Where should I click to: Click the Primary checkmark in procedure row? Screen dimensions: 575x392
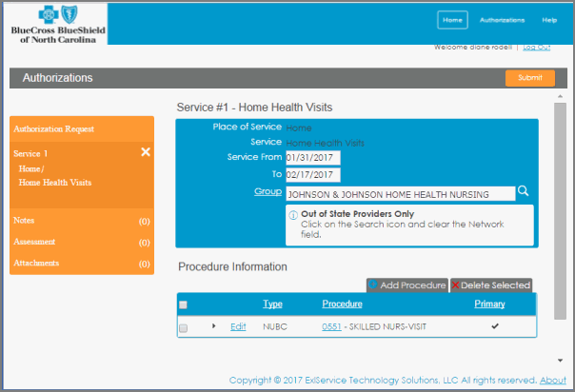[x=493, y=326]
